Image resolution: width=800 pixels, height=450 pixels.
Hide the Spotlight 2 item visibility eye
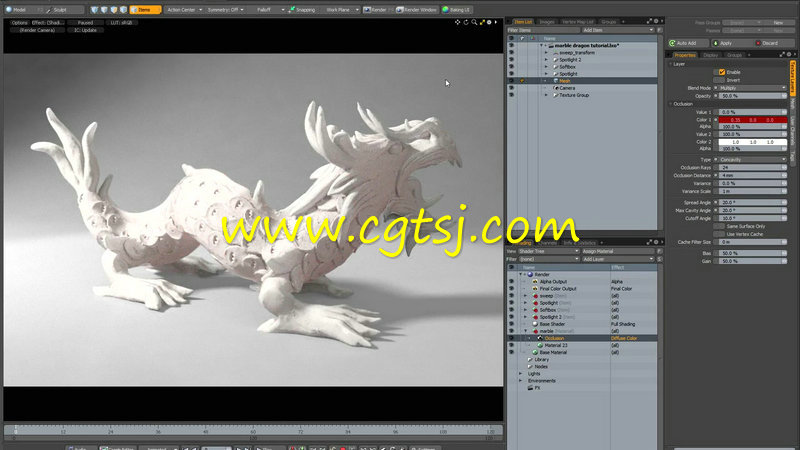[511, 60]
